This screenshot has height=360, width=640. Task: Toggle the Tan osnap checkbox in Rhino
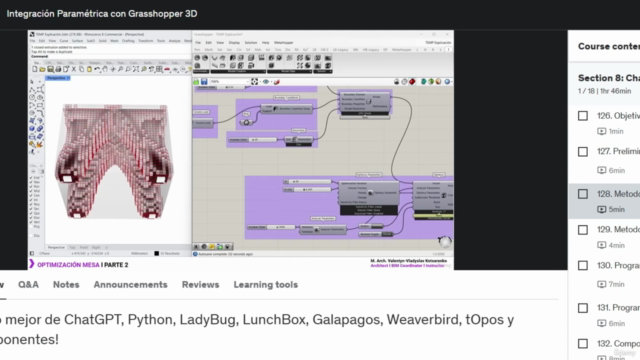point(31,209)
